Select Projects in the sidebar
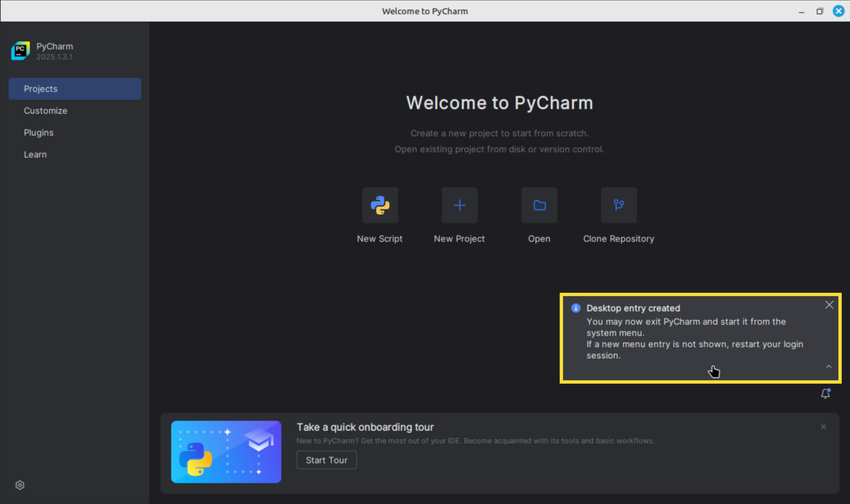Screen dimensions: 850x504 click(41, 88)
